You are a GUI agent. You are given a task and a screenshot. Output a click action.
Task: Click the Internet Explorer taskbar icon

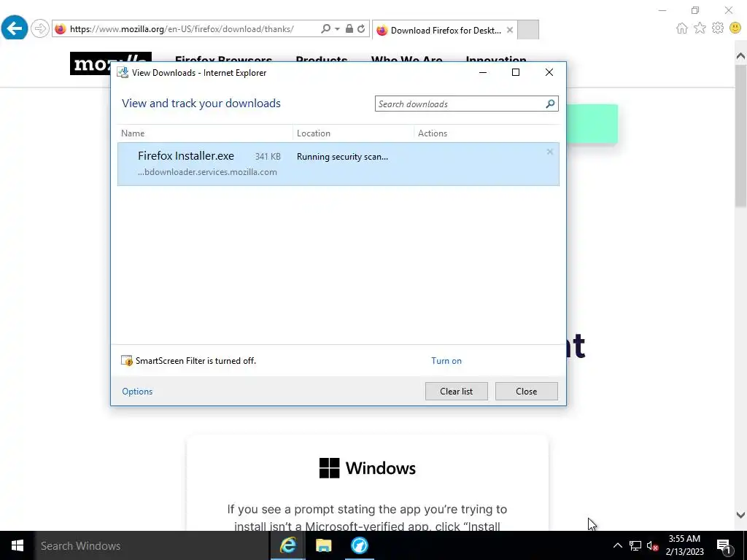pyautogui.click(x=287, y=545)
